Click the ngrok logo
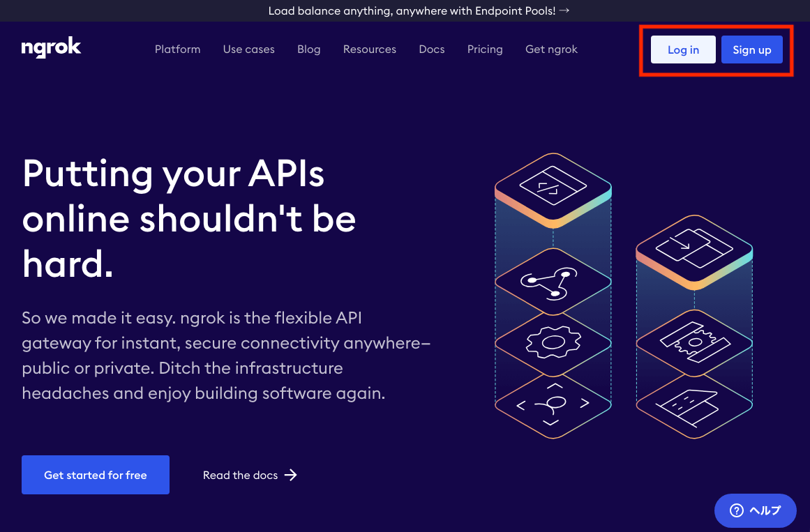The height and width of the screenshot is (532, 810). tap(51, 47)
